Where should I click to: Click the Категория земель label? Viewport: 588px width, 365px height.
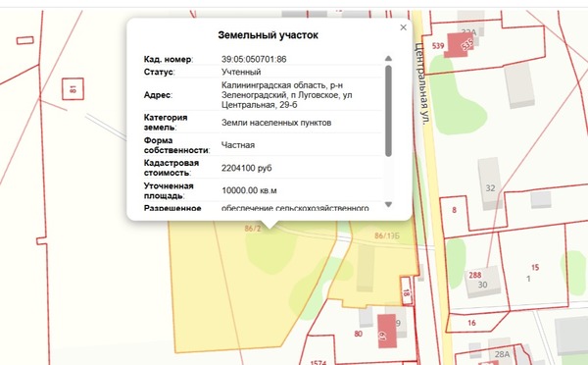click(166, 123)
